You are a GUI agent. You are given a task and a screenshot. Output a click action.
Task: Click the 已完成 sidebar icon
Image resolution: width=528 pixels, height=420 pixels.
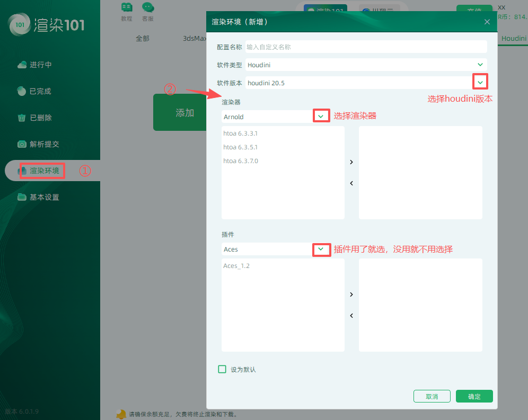point(22,91)
